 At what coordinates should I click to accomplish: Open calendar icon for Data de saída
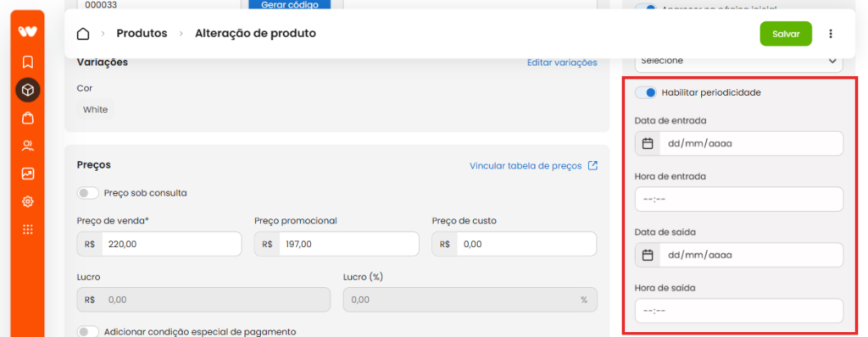[648, 255]
